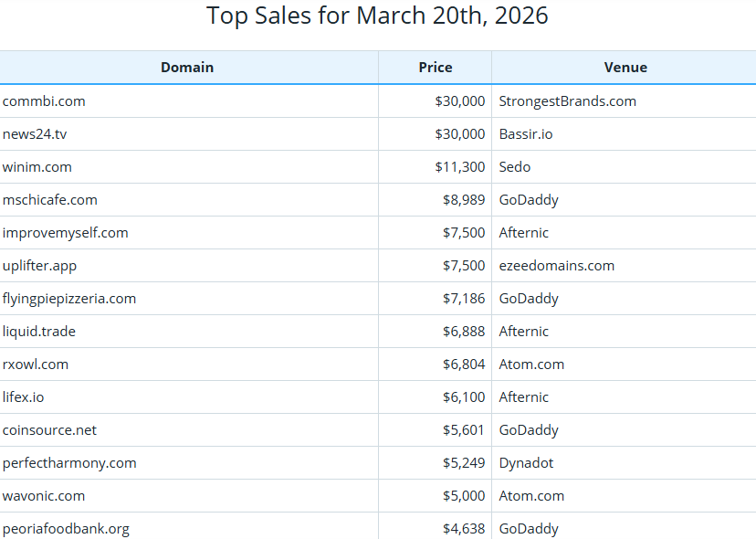The image size is (756, 539).
Task: Click the uplifter.app listing
Action: (38, 265)
